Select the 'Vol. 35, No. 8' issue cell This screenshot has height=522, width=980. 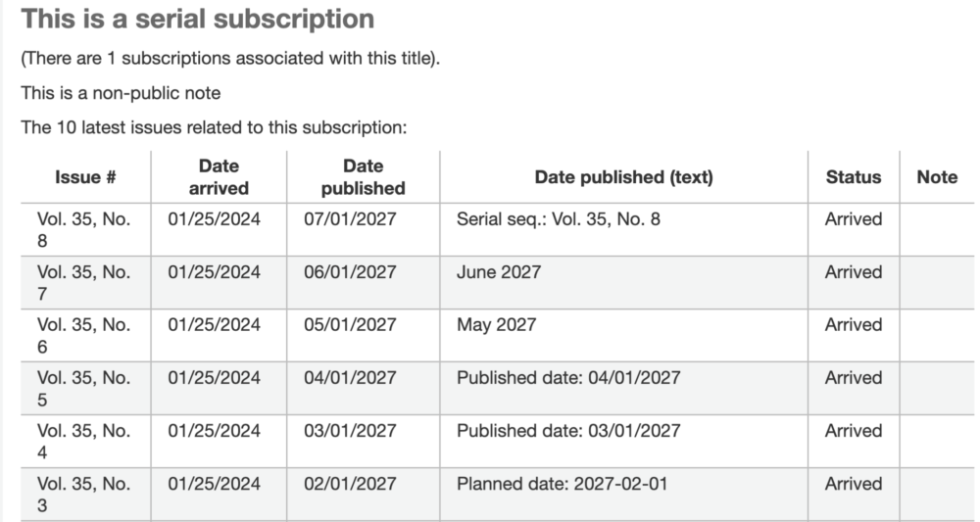(85, 230)
